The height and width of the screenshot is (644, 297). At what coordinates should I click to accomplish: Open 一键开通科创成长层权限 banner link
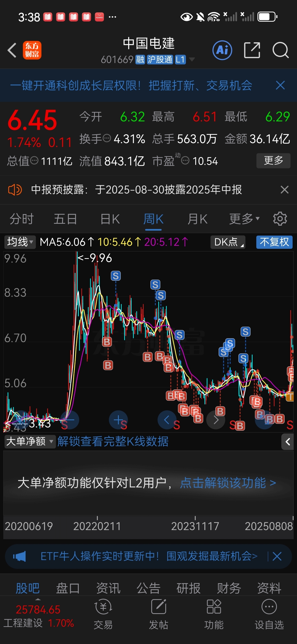pyautogui.click(x=131, y=85)
